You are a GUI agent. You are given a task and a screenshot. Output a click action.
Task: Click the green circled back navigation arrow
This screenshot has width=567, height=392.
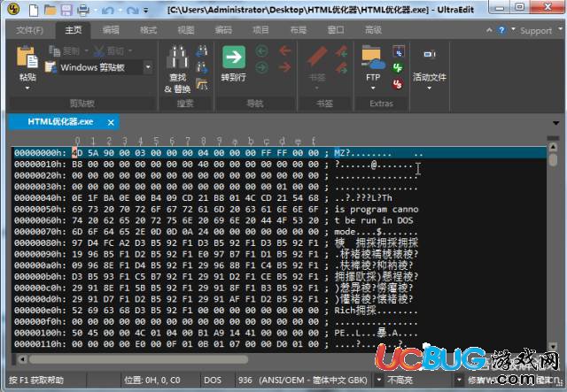click(x=262, y=51)
